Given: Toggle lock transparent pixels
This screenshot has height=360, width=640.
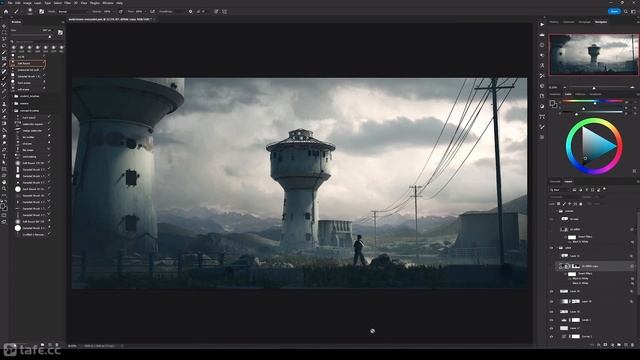Looking at the screenshot, I should [x=558, y=204].
